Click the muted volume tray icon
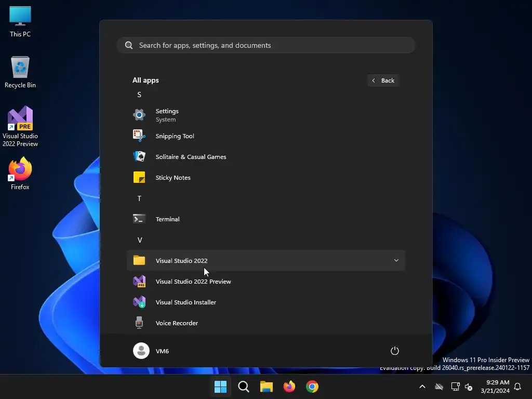532x399 pixels. pyautogui.click(x=469, y=387)
